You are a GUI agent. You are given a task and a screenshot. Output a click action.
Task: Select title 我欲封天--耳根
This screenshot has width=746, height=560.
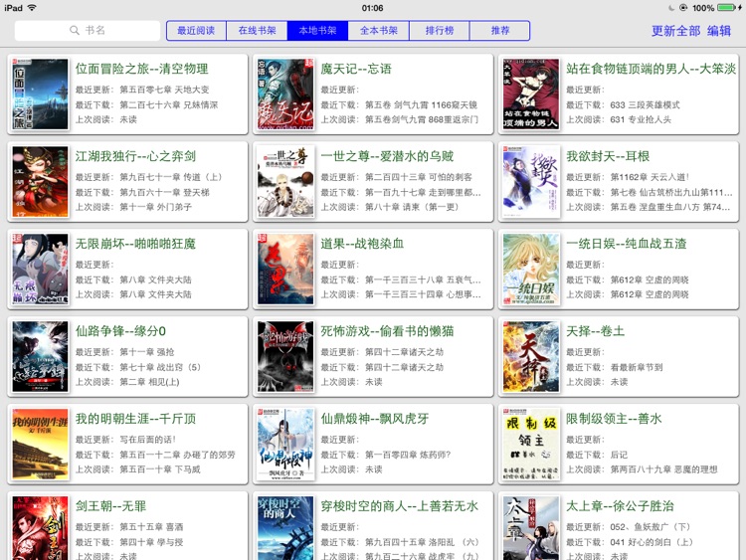tap(608, 156)
